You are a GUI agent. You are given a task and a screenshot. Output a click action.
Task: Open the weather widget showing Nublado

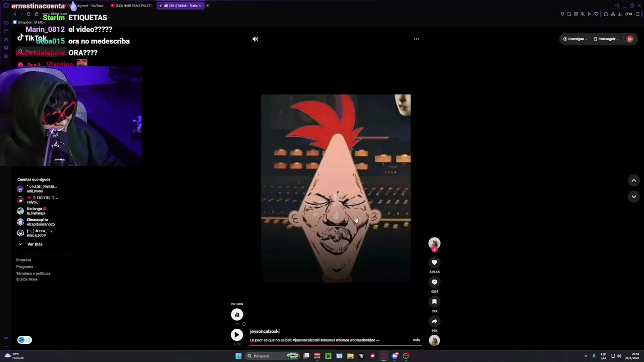click(14, 356)
